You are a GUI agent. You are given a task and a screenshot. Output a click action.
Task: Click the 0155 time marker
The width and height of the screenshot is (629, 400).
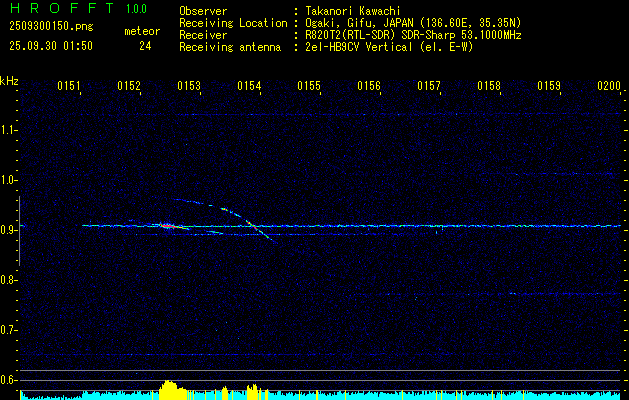coord(309,86)
